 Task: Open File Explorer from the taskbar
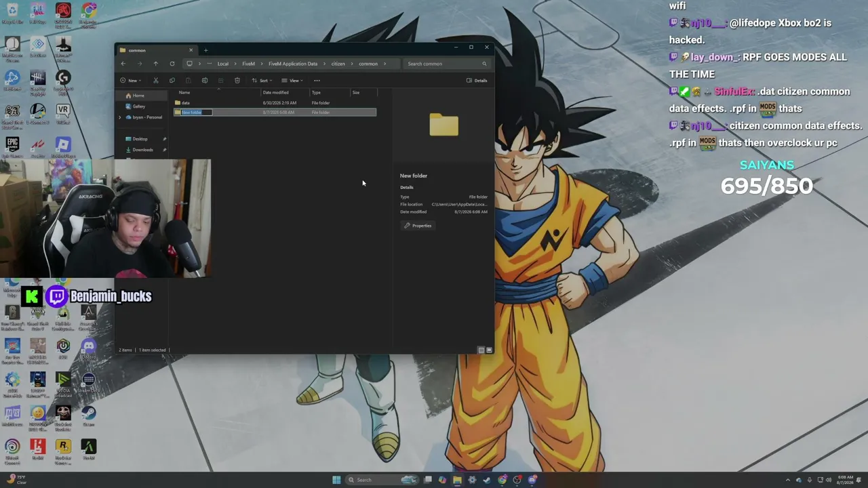point(457,480)
